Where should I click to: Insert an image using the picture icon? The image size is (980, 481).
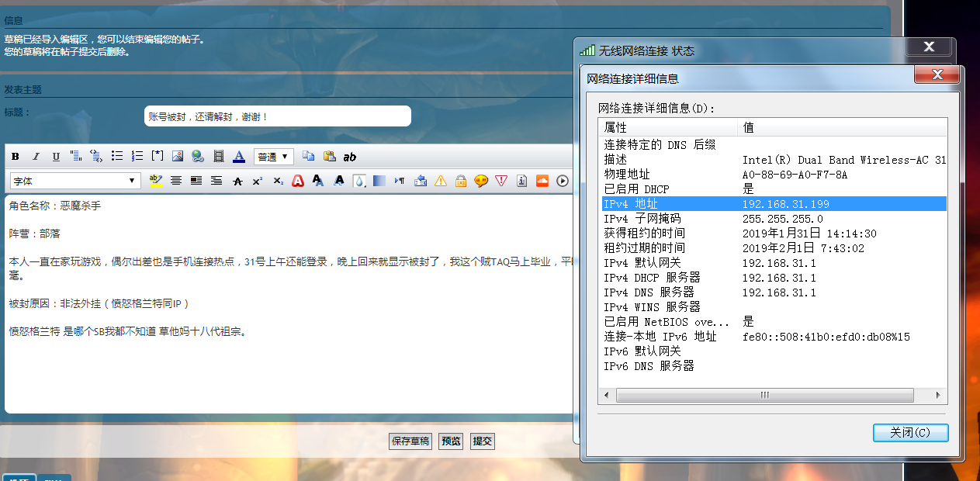pyautogui.click(x=178, y=157)
